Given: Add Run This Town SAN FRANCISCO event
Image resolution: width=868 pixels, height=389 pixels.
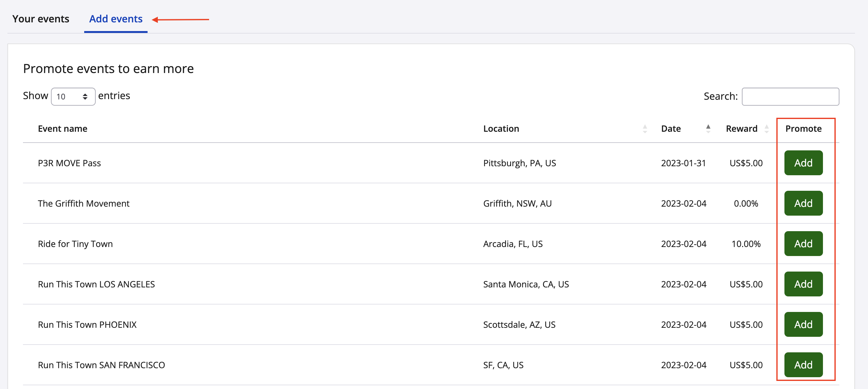Looking at the screenshot, I should tap(803, 365).
